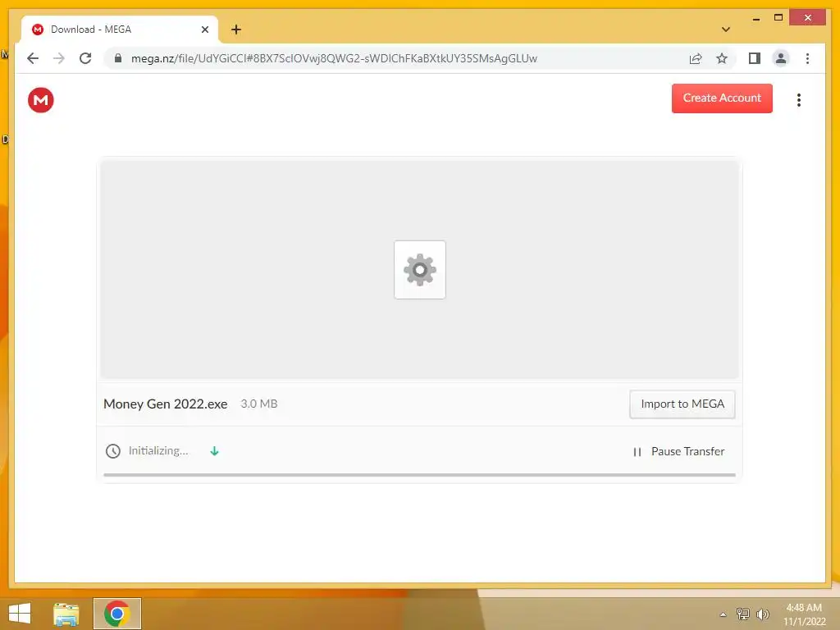Click the clock icon beside Initializing
Screen dimensions: 840x630
pos(113,451)
